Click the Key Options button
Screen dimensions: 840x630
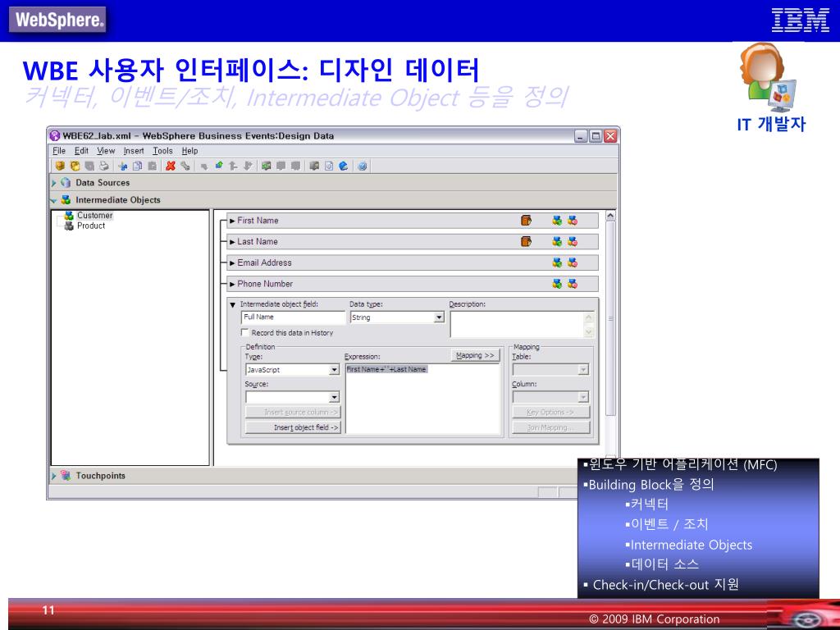[550, 412]
